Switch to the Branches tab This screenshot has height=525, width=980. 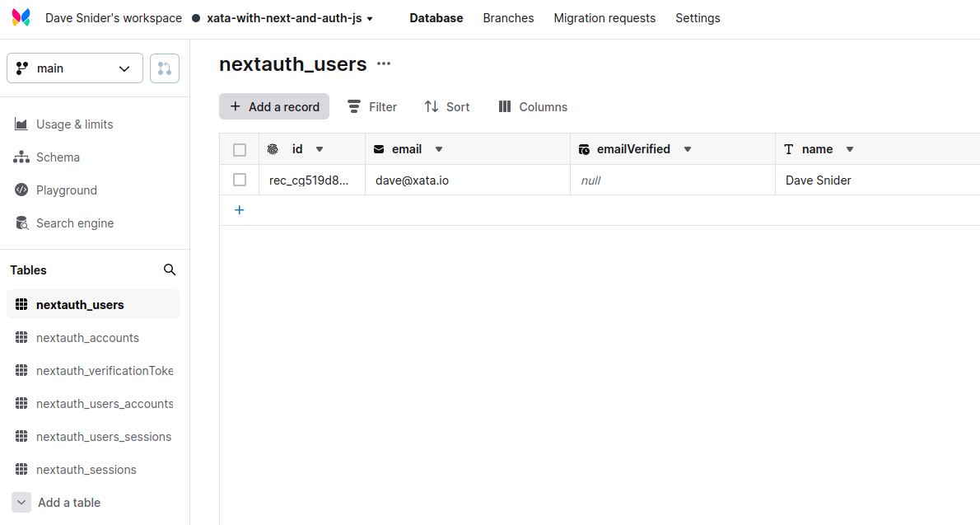(508, 18)
